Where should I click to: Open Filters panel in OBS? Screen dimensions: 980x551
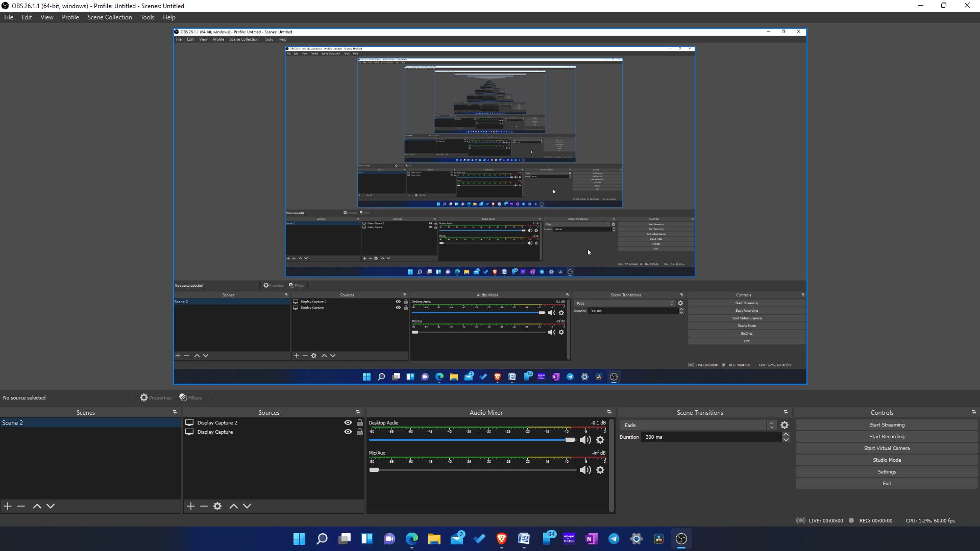pos(192,397)
